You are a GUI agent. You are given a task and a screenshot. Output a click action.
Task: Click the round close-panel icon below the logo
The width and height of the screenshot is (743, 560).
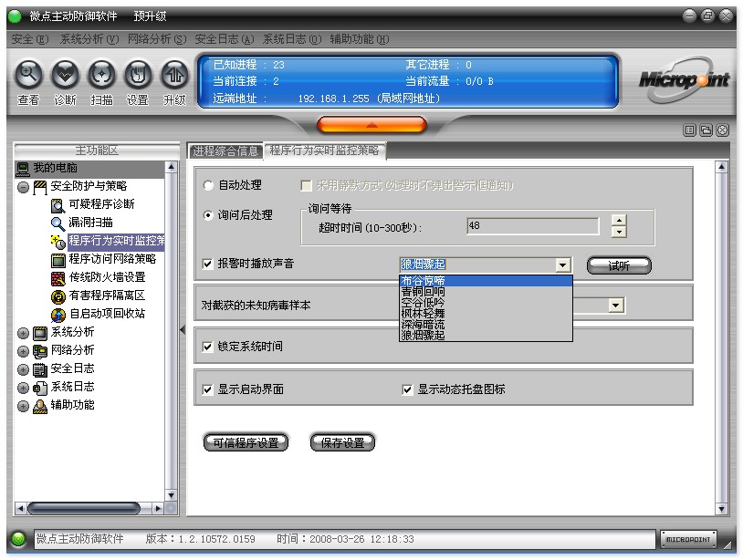[722, 130]
